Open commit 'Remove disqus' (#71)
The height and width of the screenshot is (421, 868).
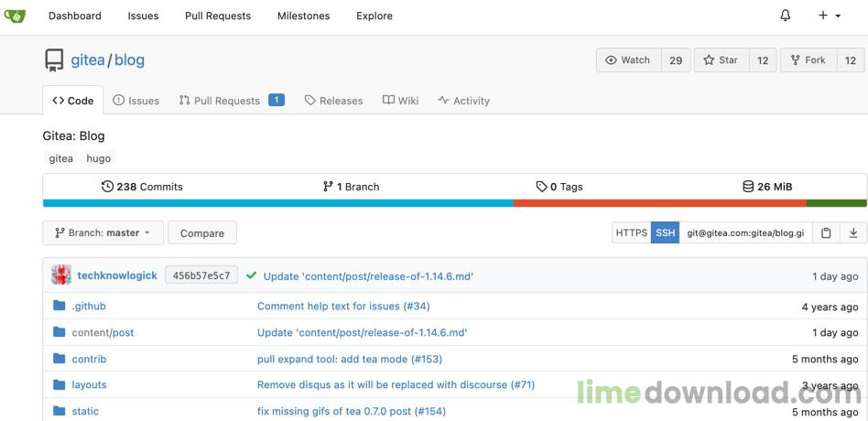[396, 384]
